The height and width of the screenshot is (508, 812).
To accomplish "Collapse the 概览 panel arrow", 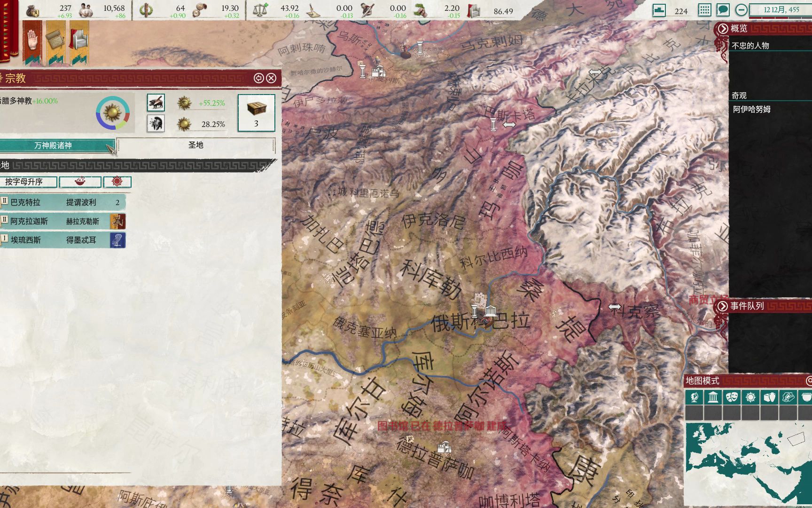I will coord(723,29).
